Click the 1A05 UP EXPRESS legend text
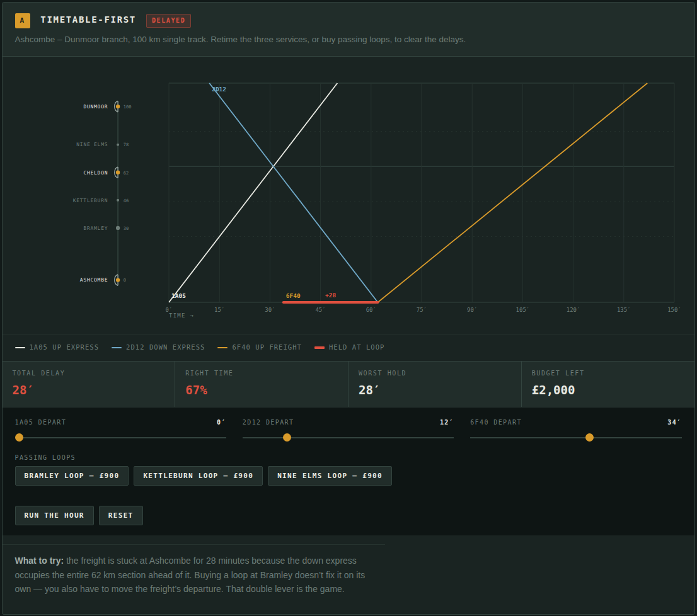The width and height of the screenshot is (697, 616). 64,347
